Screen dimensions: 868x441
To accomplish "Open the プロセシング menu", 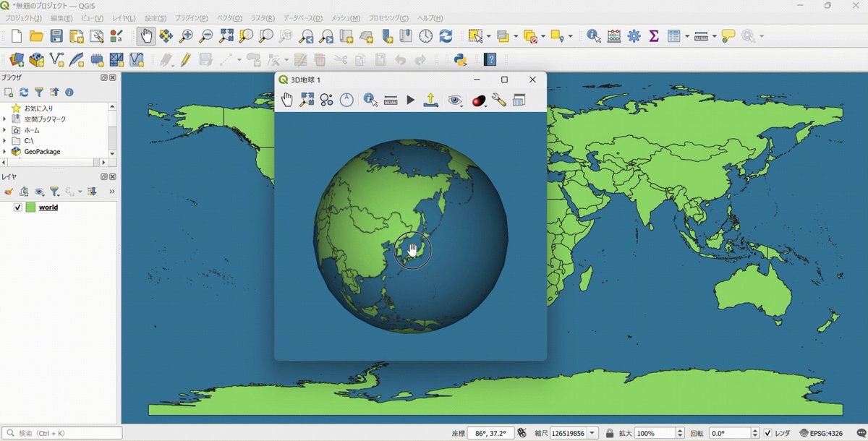I will (x=388, y=18).
